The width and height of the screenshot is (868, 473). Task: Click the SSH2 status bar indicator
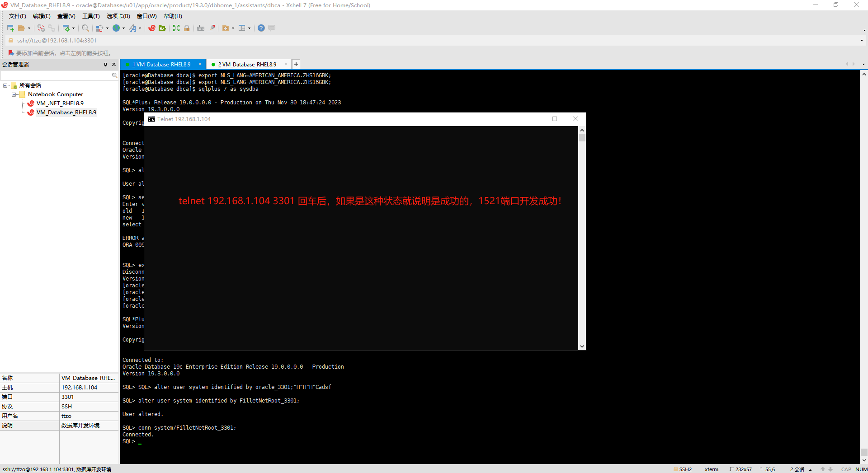click(683, 469)
